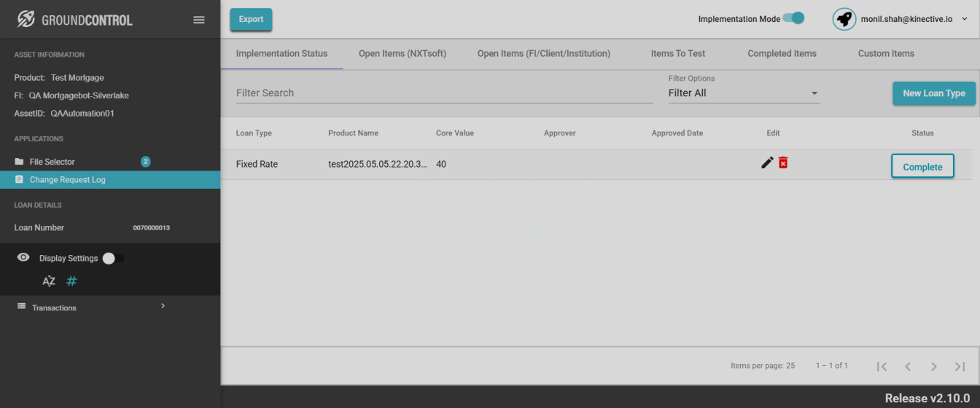The width and height of the screenshot is (980, 408).
Task: Click the test2025.05.05 product name cell
Action: coord(378,165)
